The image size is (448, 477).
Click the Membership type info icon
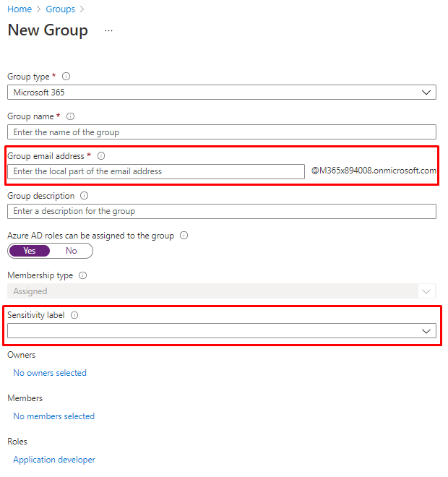pyautogui.click(x=82, y=275)
